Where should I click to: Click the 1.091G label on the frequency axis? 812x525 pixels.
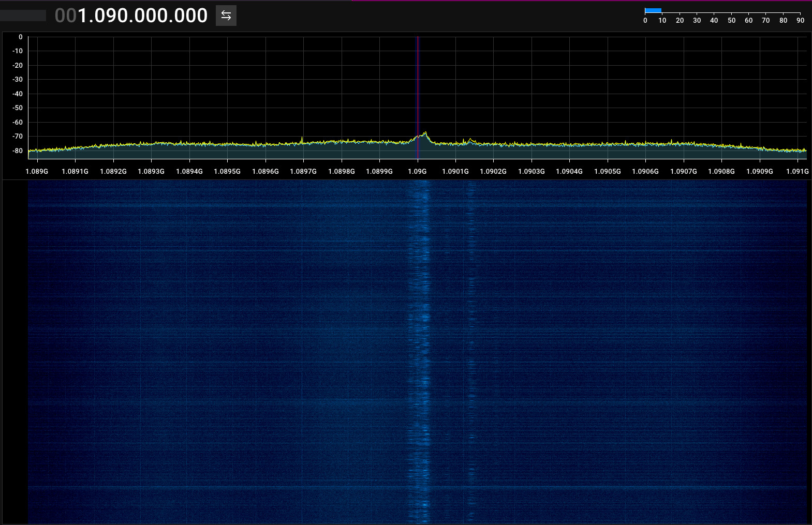[798, 171]
